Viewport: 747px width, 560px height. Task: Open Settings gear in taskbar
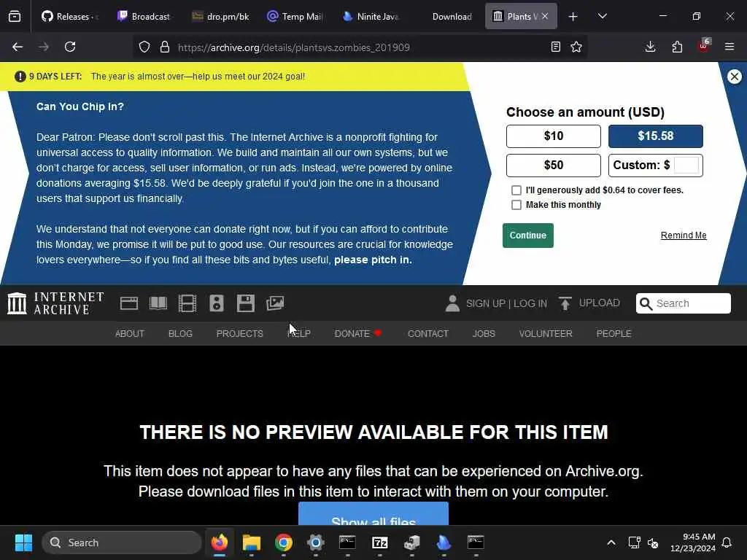(x=315, y=542)
